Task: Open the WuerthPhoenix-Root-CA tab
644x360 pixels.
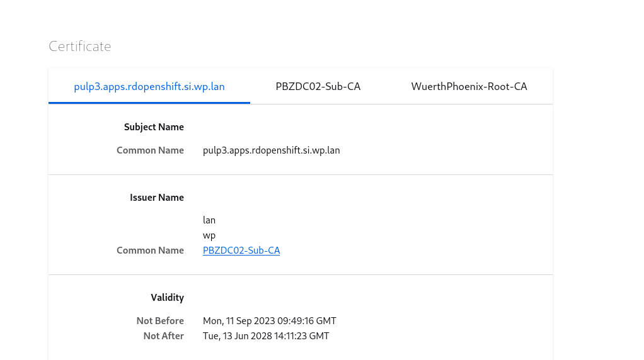Action: coord(469,86)
